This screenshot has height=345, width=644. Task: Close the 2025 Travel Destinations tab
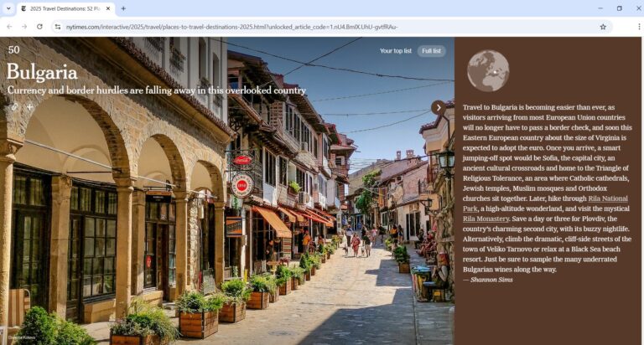pos(108,8)
